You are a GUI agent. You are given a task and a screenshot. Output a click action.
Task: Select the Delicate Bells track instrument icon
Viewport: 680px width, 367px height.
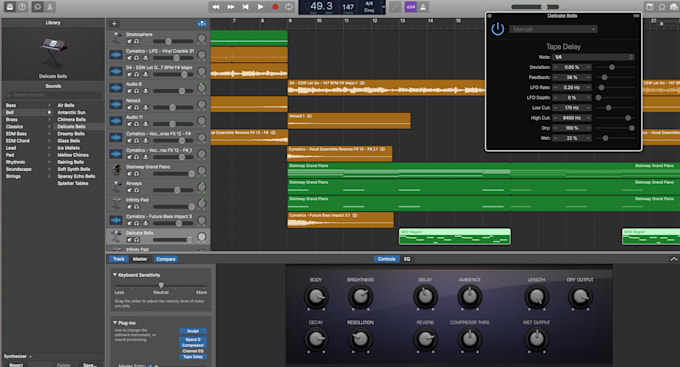(116, 236)
